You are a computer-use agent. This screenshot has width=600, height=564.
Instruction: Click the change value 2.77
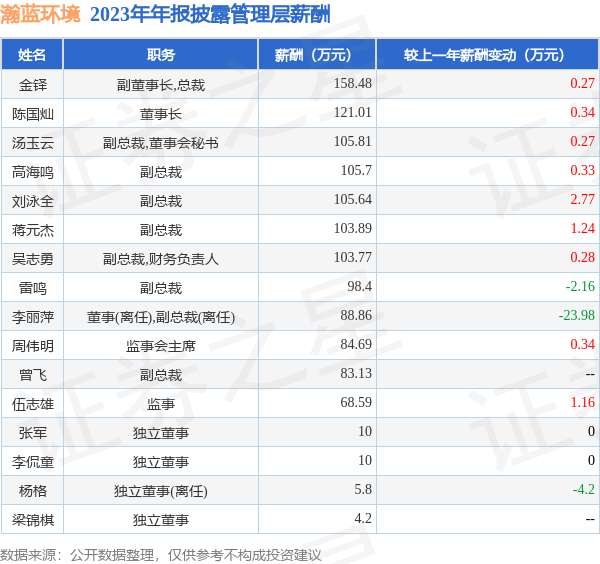click(x=582, y=200)
